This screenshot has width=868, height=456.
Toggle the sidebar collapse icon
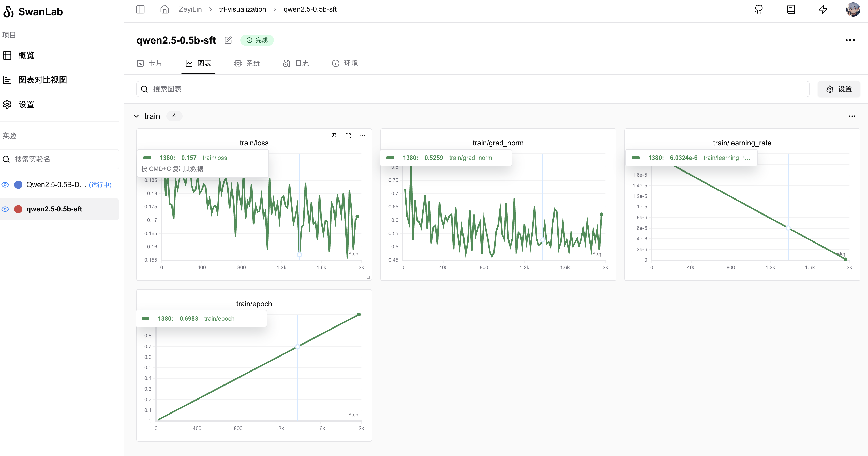(x=140, y=9)
